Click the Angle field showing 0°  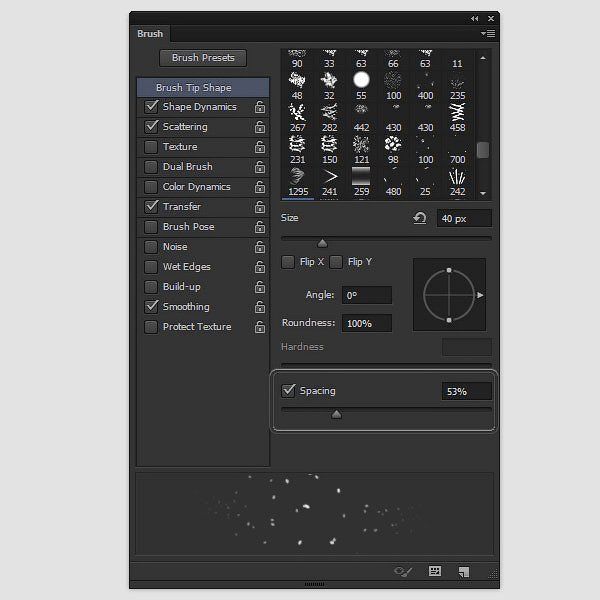367,295
